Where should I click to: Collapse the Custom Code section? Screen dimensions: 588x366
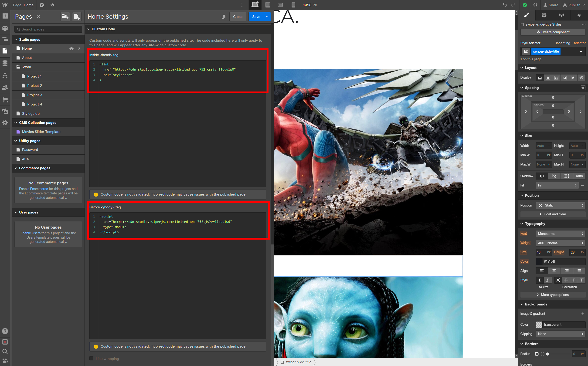(x=88, y=29)
